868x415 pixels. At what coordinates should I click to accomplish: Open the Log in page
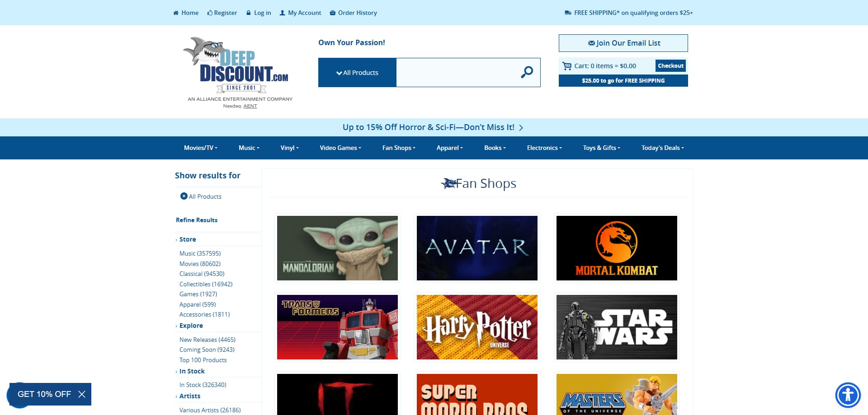(259, 13)
